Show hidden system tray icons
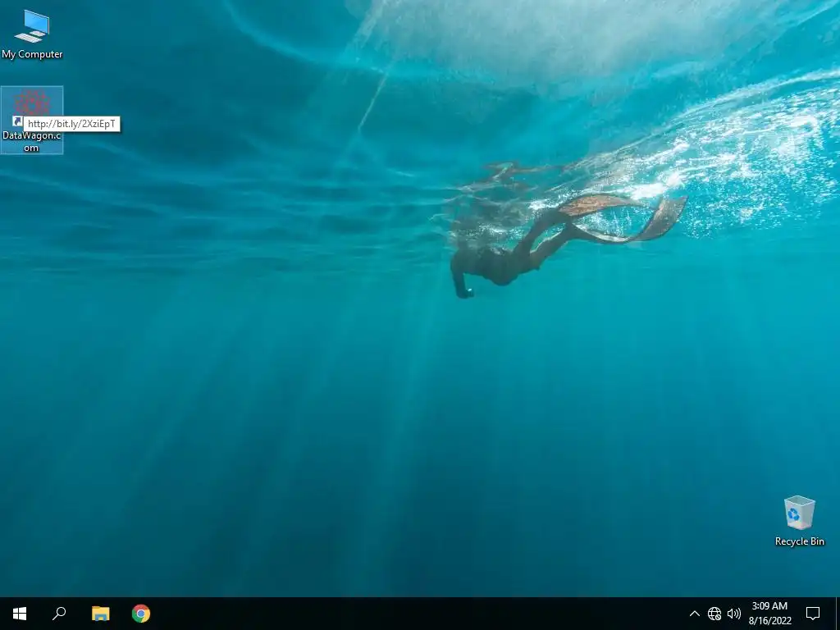Viewport: 840px width, 630px height. (x=694, y=614)
